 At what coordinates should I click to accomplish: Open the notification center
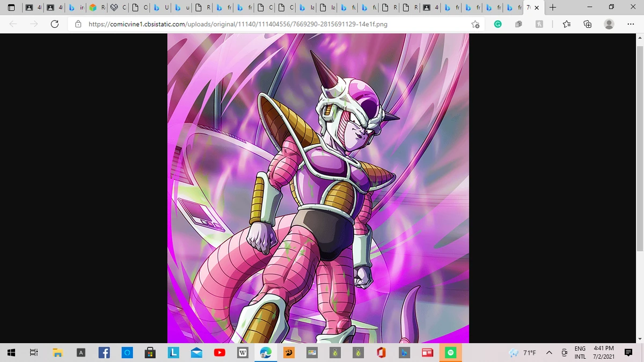click(629, 353)
